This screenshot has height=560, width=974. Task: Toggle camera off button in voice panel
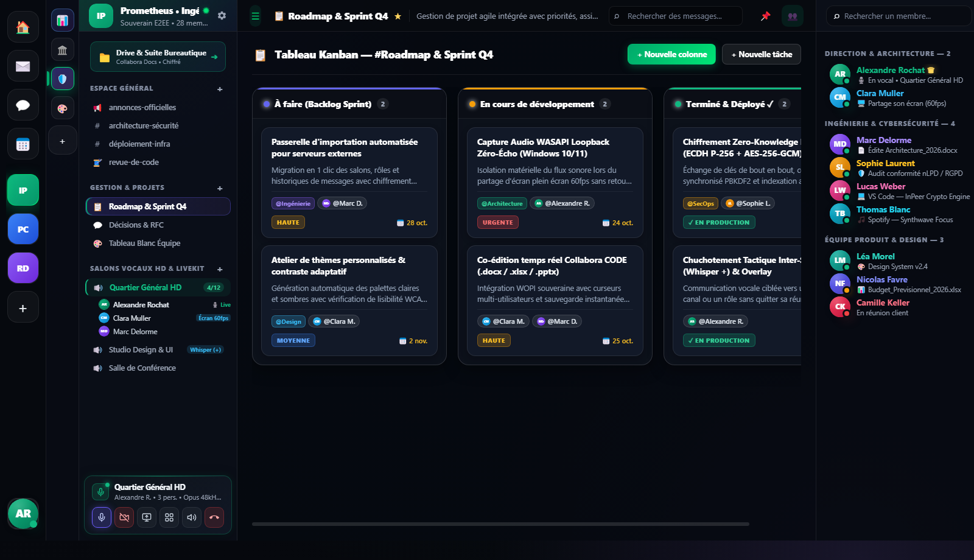tap(124, 517)
